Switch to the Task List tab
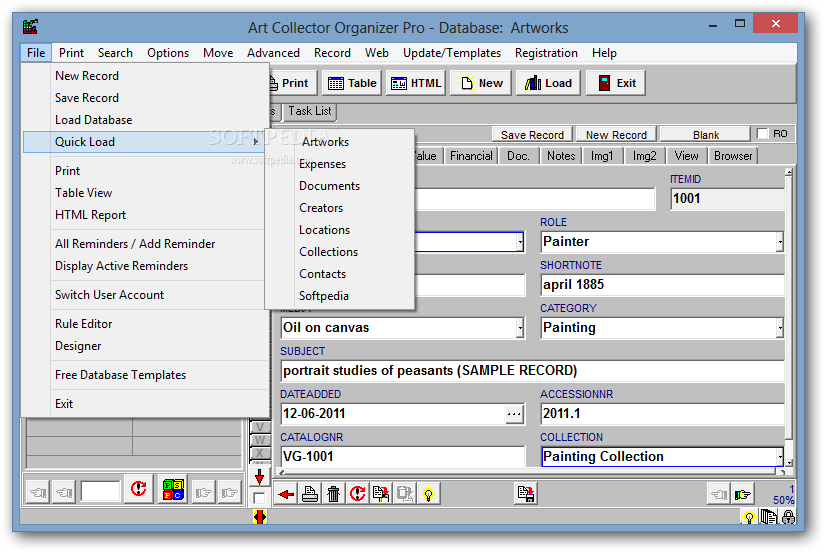825x552 pixels. 309,111
